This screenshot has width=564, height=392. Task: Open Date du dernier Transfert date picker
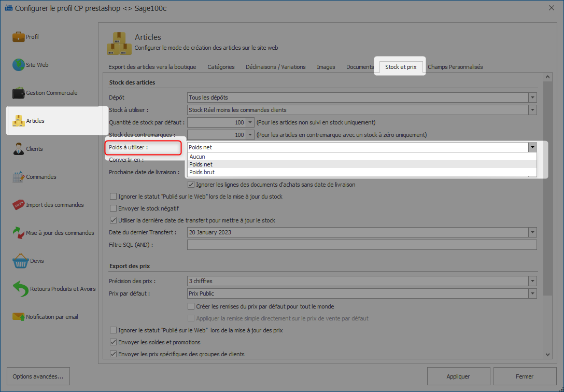[532, 232]
